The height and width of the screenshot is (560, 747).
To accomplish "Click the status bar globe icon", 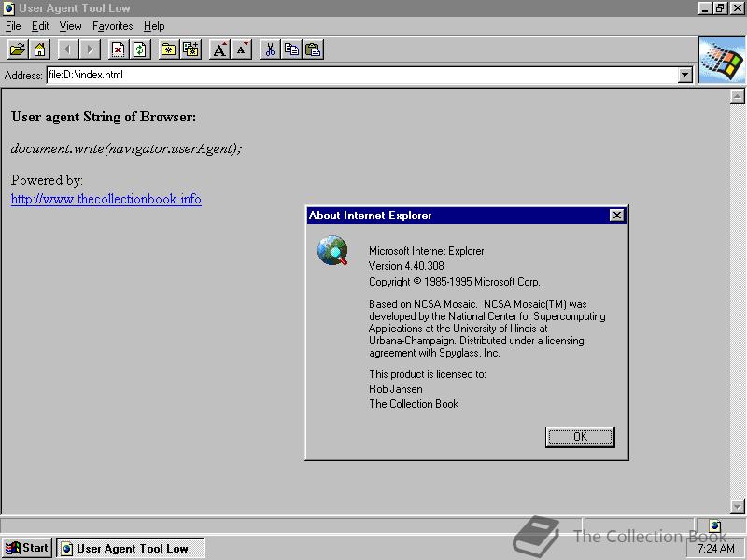I will [x=714, y=525].
